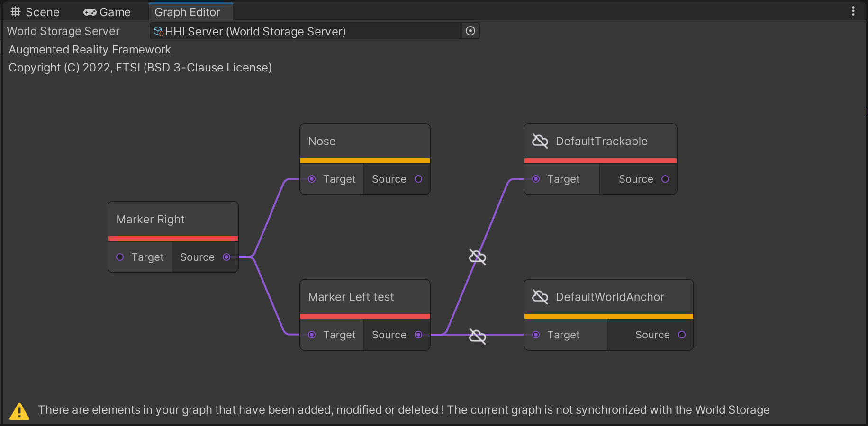Select the Nose node title
Screen dimensions: 868x426
(322, 141)
